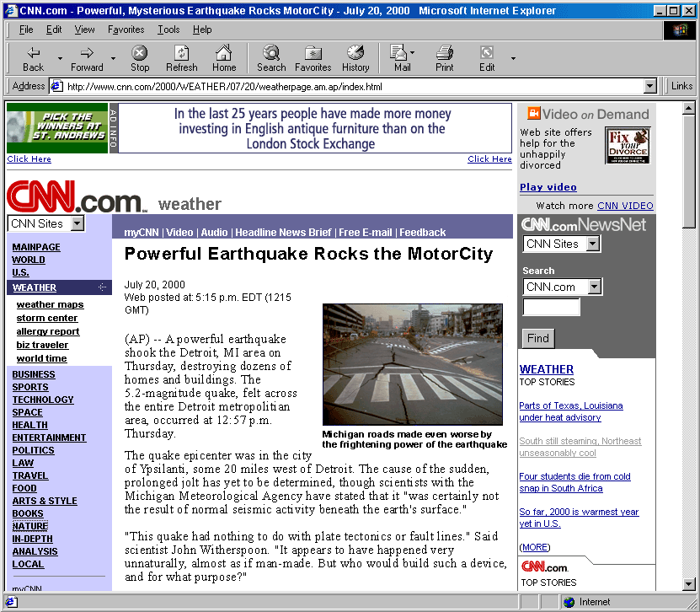Click the IE icon in title bar
This screenshot has width=700, height=612.
(12, 10)
